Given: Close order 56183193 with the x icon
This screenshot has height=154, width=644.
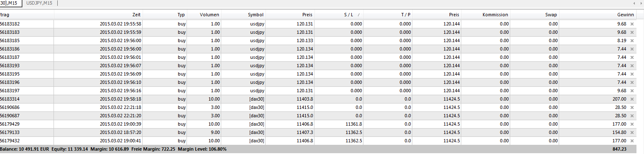Looking at the screenshot, I should pos(632,66).
